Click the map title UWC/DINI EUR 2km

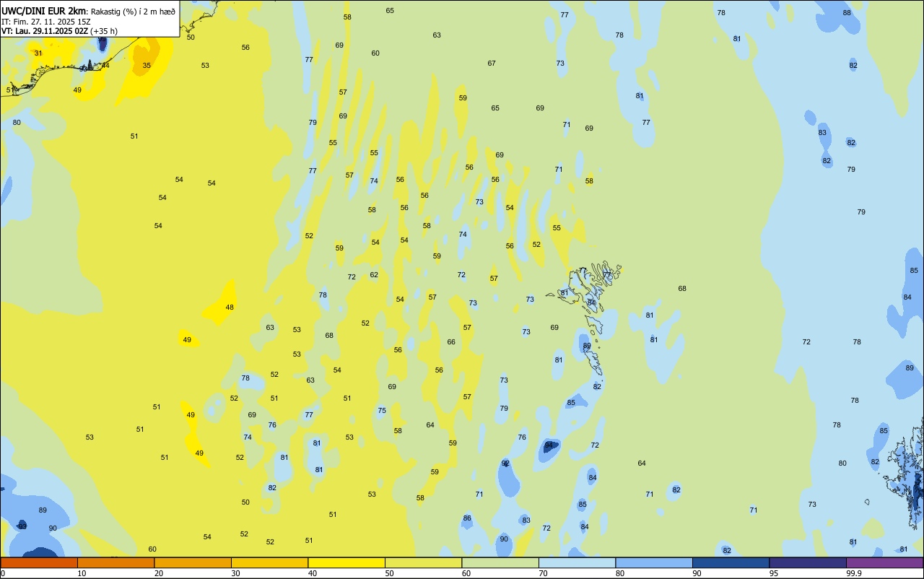[x=44, y=11]
